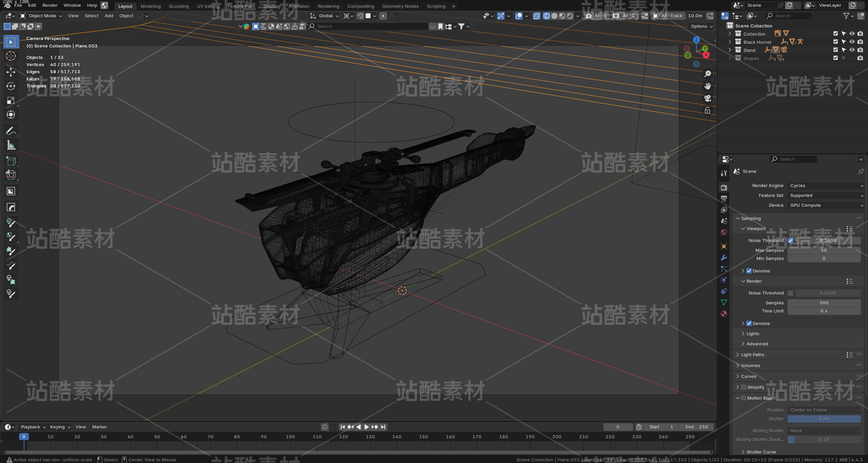This screenshot has height=463, width=868.
Task: Choose the Annotate pencil tool
Action: point(11,131)
